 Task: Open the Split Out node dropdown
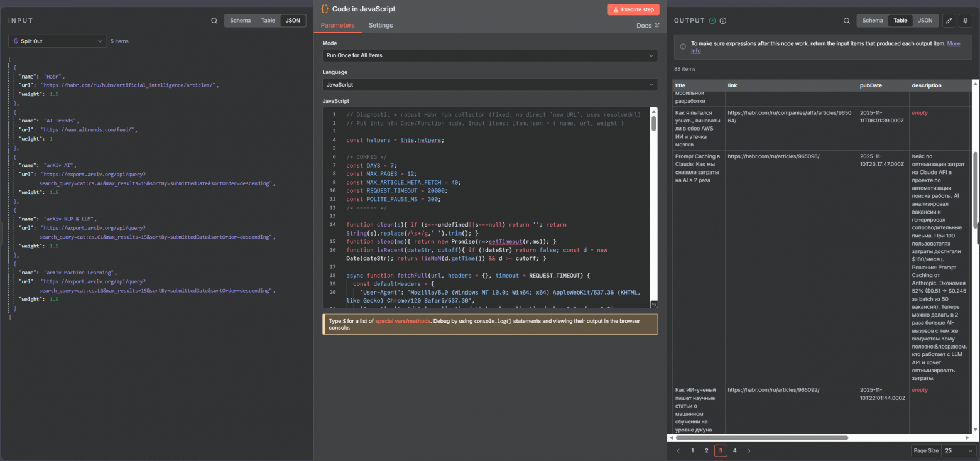tap(58, 41)
